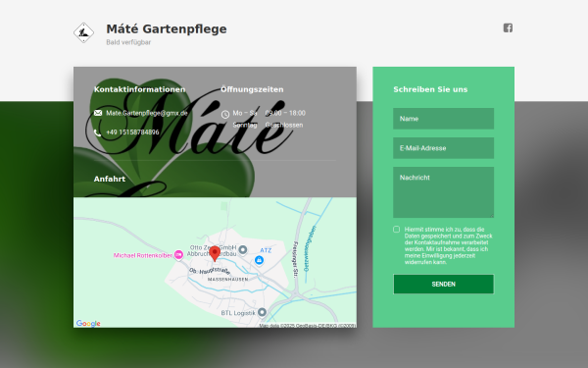Click the 'Kontaktinformationen' heading
This screenshot has height=368, width=588.
[139, 89]
